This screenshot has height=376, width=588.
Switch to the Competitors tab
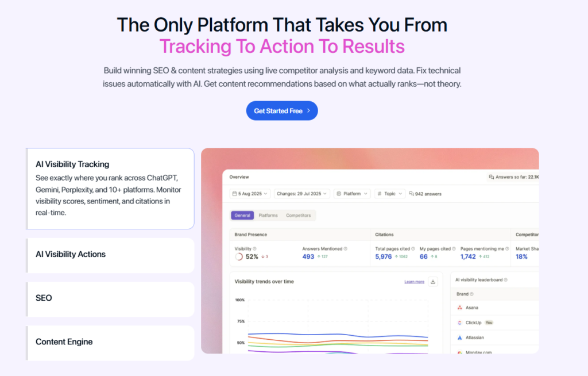tap(299, 216)
